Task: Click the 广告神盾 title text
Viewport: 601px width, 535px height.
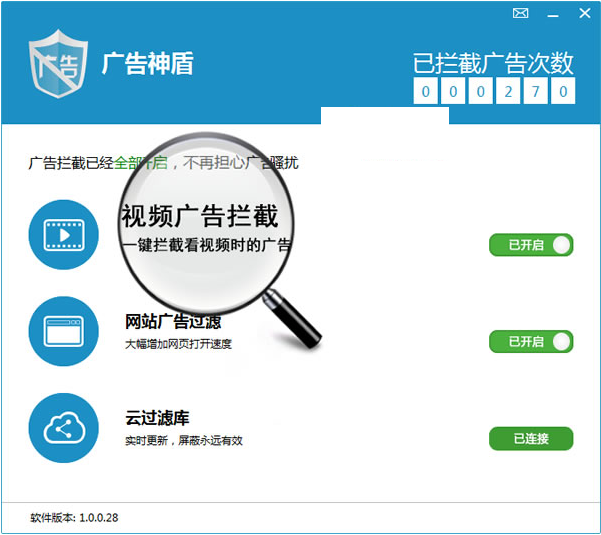Action: 147,63
